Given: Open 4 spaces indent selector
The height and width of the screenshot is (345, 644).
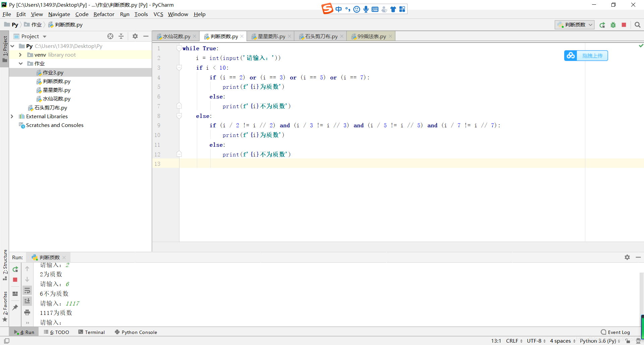Looking at the screenshot, I should point(562,341).
